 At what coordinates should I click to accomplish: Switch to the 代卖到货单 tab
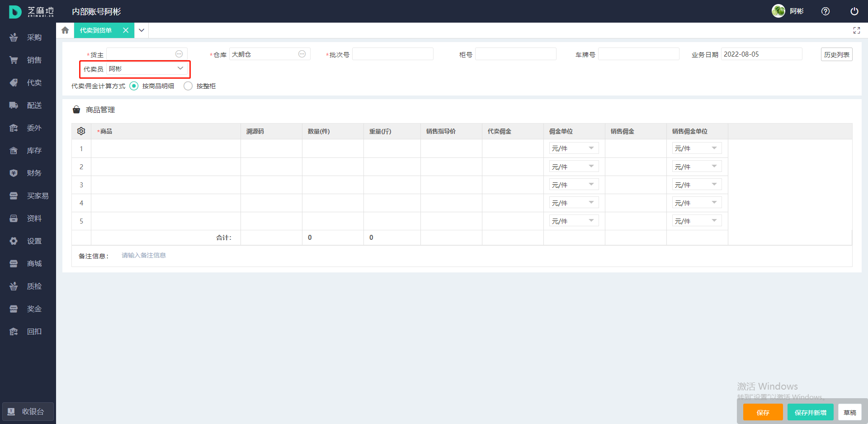coord(96,30)
